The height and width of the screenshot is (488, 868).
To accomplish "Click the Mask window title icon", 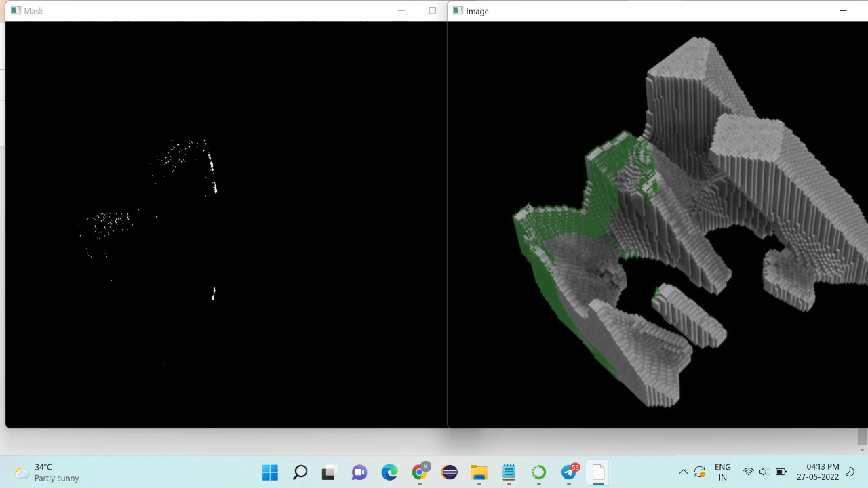I will pos(16,11).
